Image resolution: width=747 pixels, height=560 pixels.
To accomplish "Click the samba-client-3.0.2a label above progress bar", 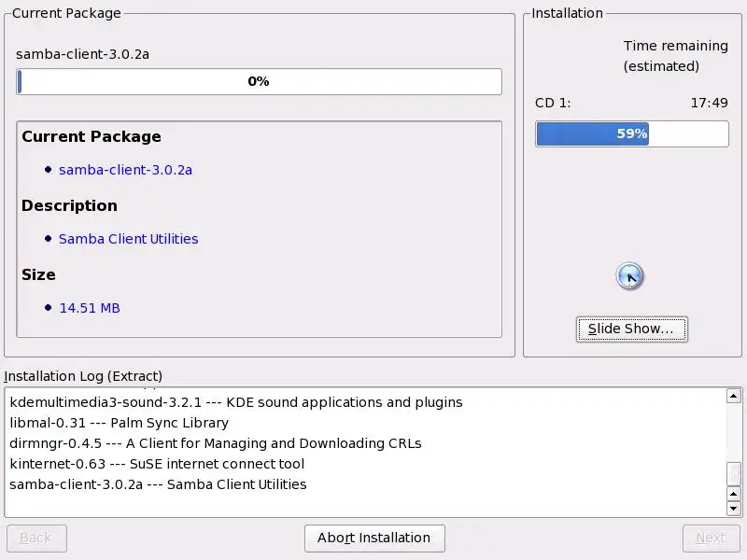I will click(82, 54).
